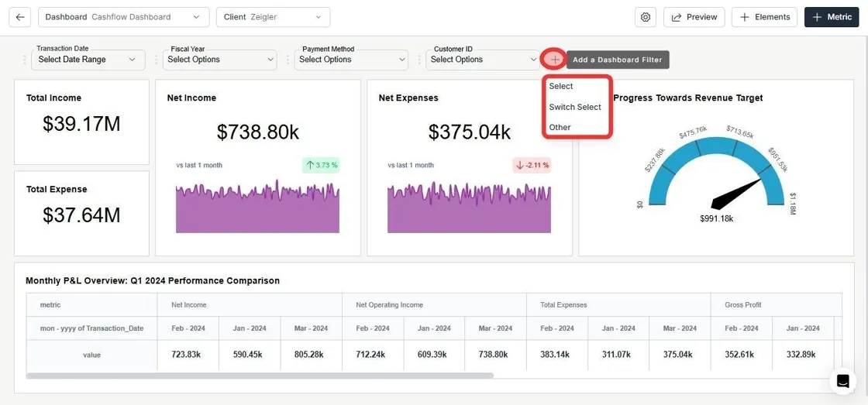Viewport: 868px width, 405px height.
Task: Click the Preview button
Action: coord(694,17)
